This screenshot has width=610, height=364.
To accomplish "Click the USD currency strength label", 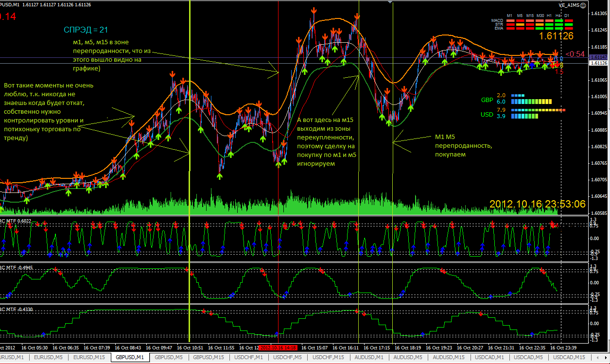I will click(487, 115).
